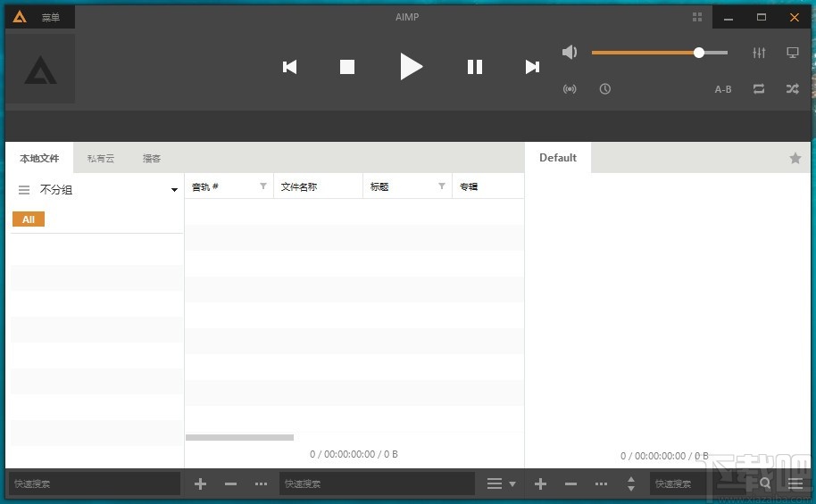Viewport: 816px width, 504px height.
Task: Click the favorites star icon
Action: point(795,158)
